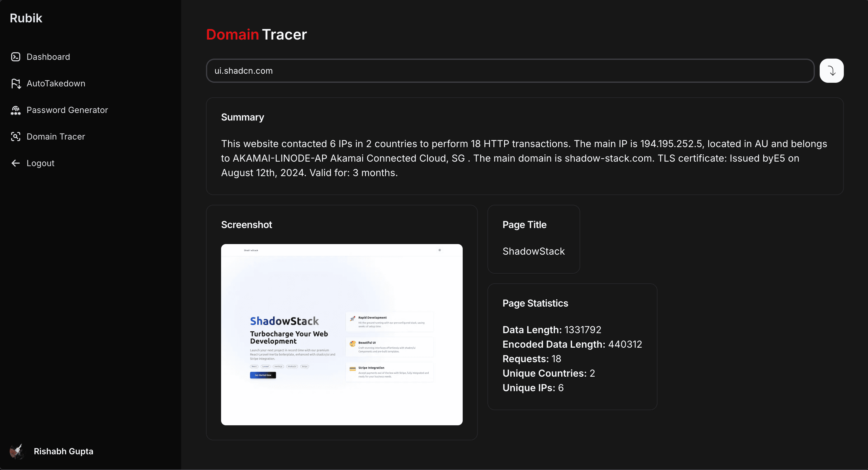The height and width of the screenshot is (470, 868).
Task: Click the Summary paragraph text
Action: (x=524, y=158)
